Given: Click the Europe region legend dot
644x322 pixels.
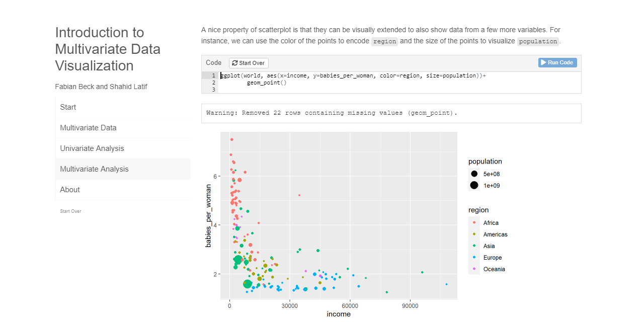Looking at the screenshot, I should tap(474, 257).
